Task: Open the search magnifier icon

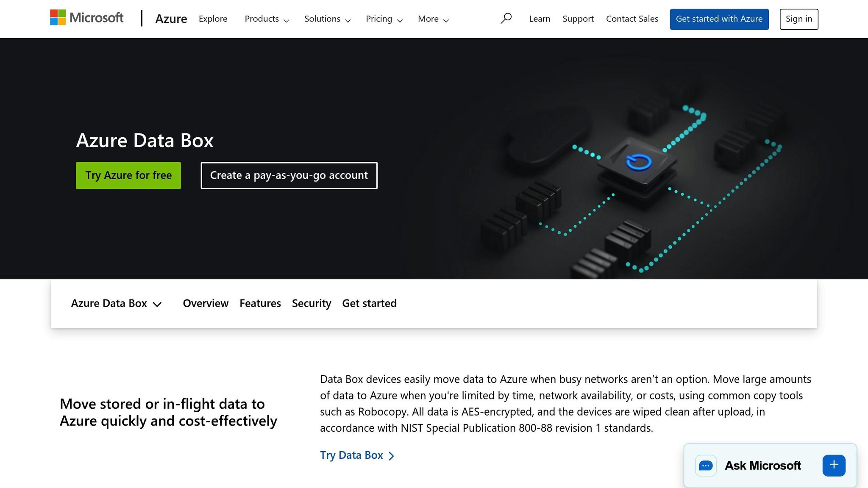Action: (x=506, y=18)
